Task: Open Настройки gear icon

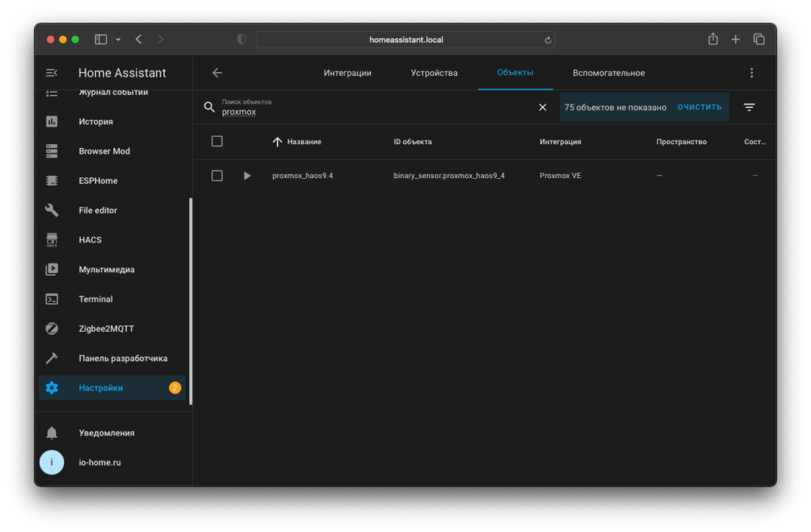Action: [51, 388]
